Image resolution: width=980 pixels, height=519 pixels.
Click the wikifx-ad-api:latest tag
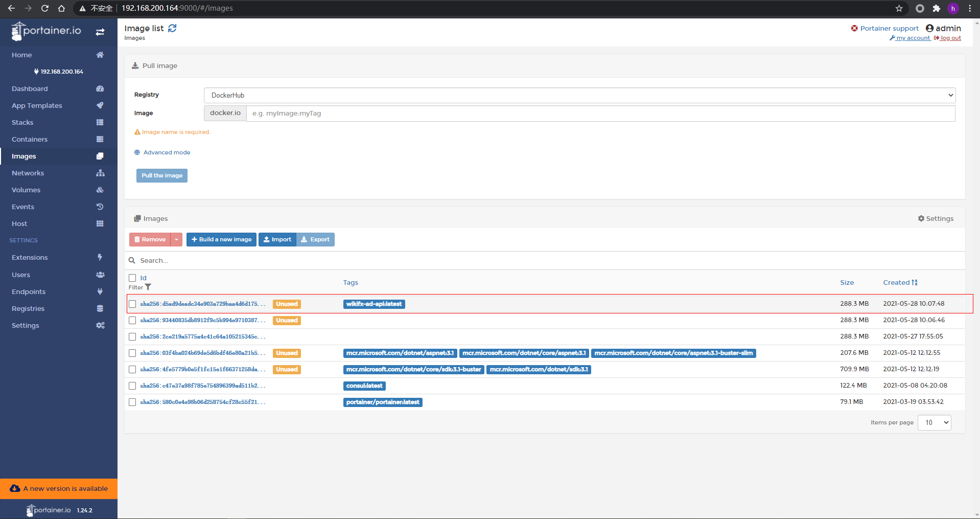[374, 304]
